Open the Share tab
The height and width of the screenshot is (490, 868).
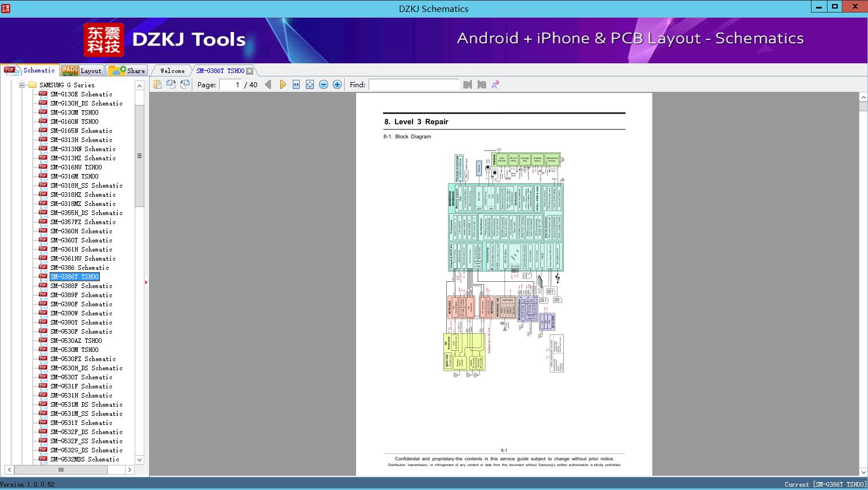pyautogui.click(x=127, y=71)
